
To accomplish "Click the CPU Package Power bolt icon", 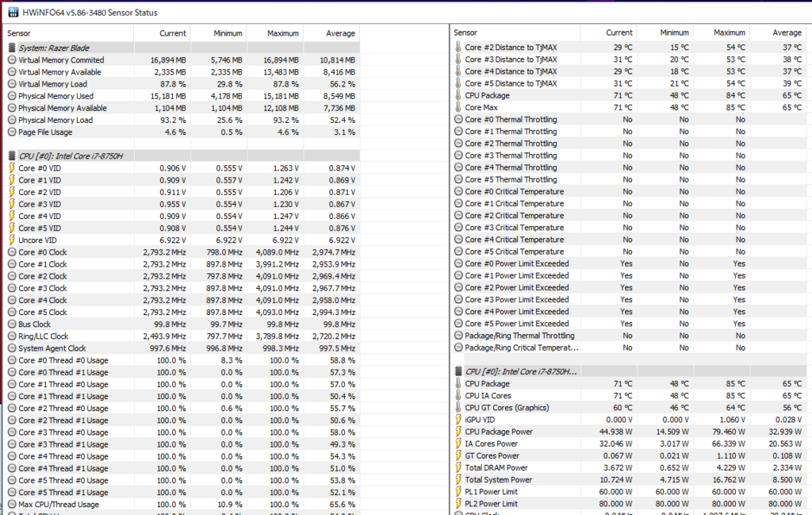I will [x=458, y=431].
